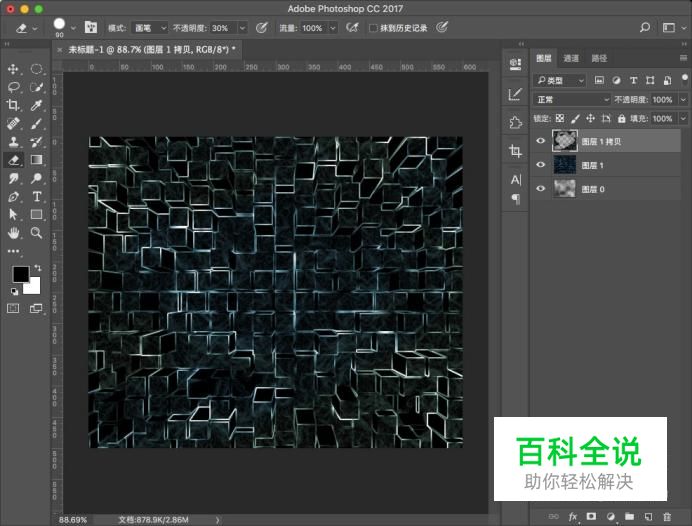Image resolution: width=692 pixels, height=526 pixels.
Task: Select the Elliptical Marquee tool
Action: [x=37, y=69]
